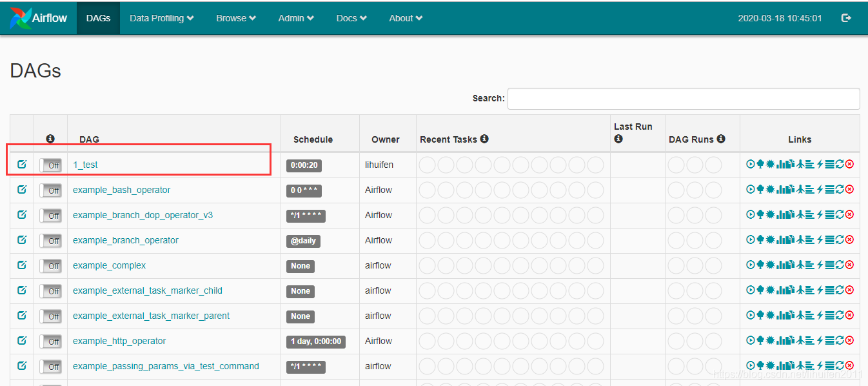Open Task Tries icon for example_branch_dop_operator_v3

click(x=790, y=214)
